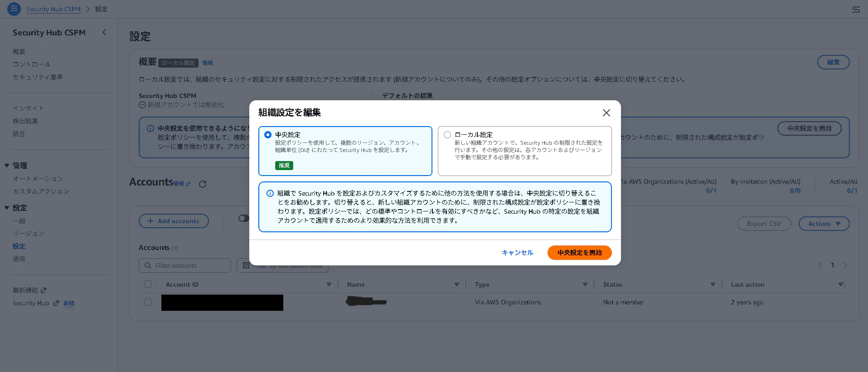Click the orange 中央設定を開始 button
The image size is (868, 372).
click(579, 253)
